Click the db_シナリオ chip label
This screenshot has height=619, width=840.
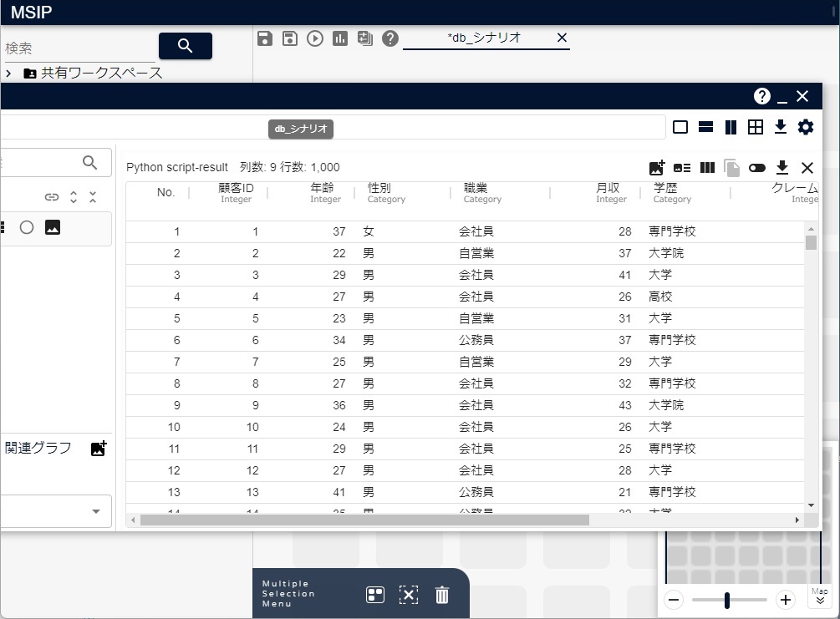click(x=301, y=129)
